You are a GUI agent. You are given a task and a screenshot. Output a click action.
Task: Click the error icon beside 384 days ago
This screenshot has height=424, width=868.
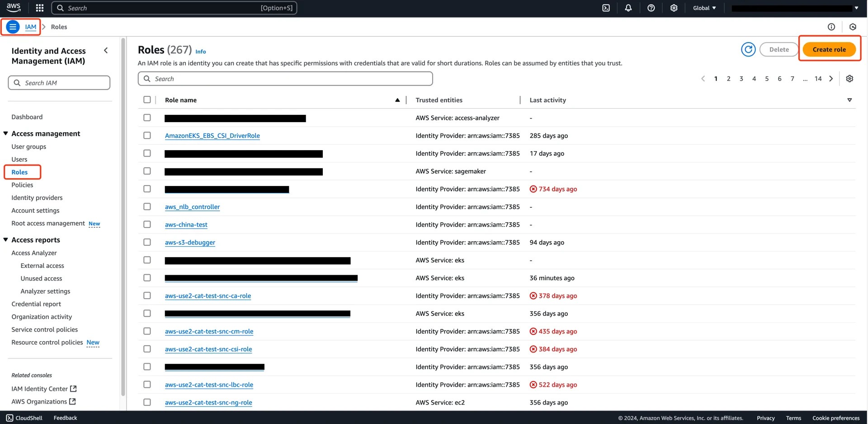pos(533,349)
